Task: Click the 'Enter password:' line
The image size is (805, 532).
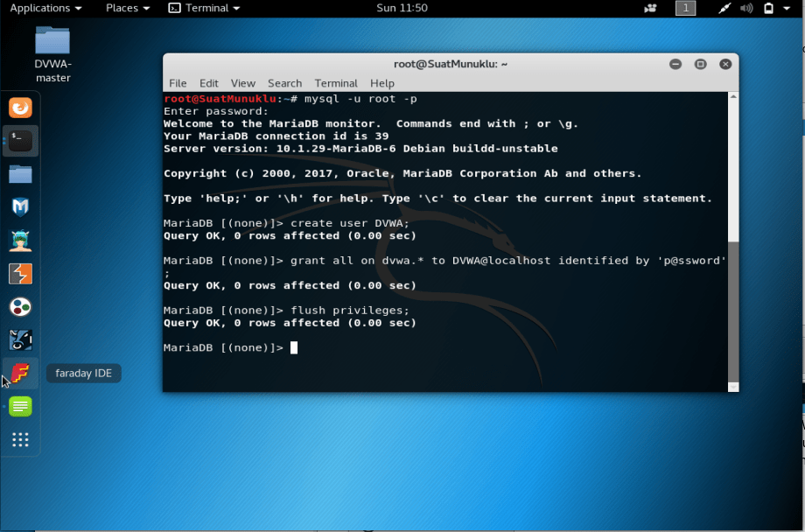Action: pos(216,111)
